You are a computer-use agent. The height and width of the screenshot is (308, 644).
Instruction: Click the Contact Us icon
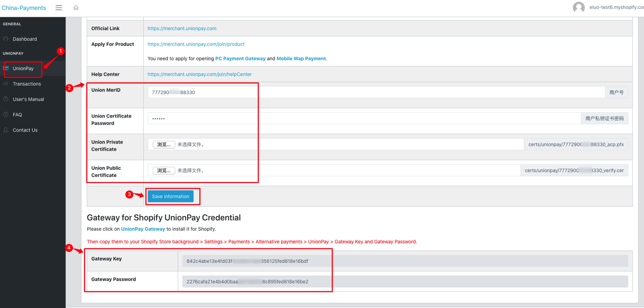pyautogui.click(x=6, y=130)
